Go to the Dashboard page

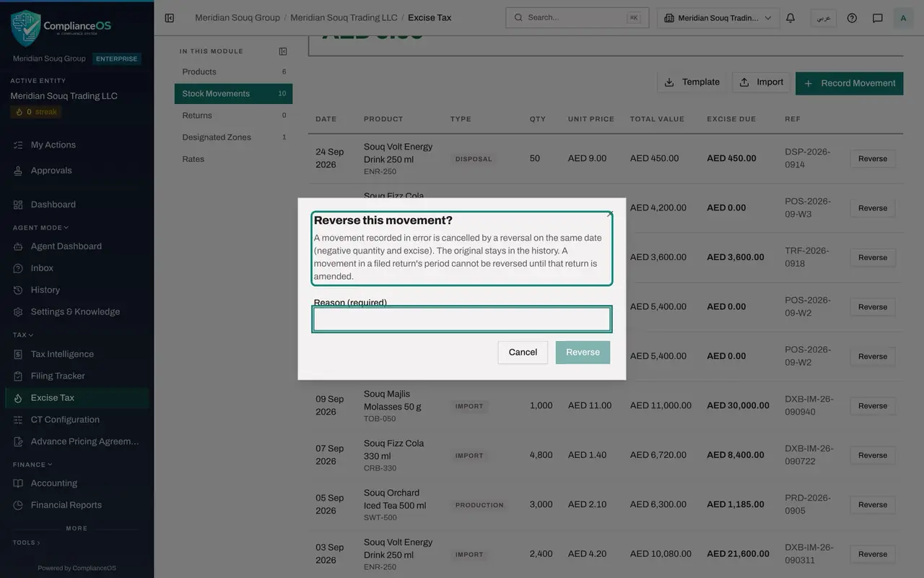pyautogui.click(x=77, y=205)
